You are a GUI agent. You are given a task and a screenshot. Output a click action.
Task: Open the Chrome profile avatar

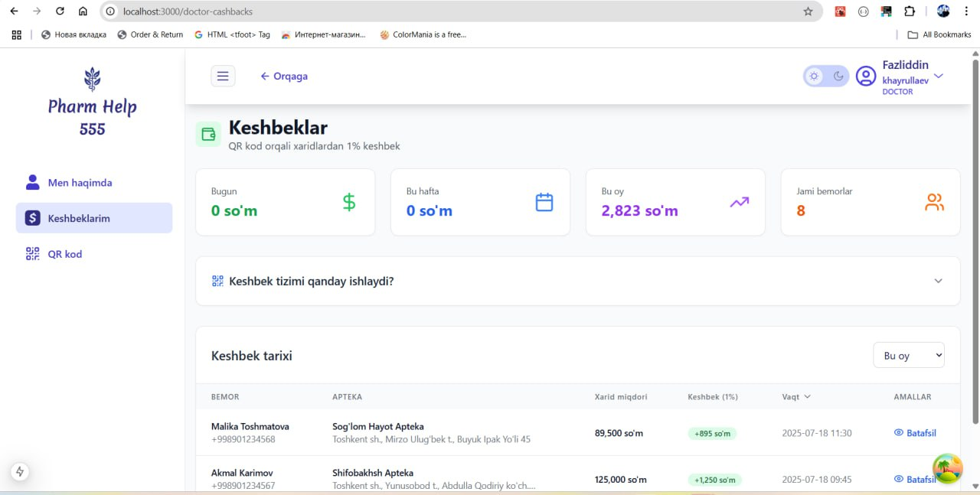coord(943,11)
